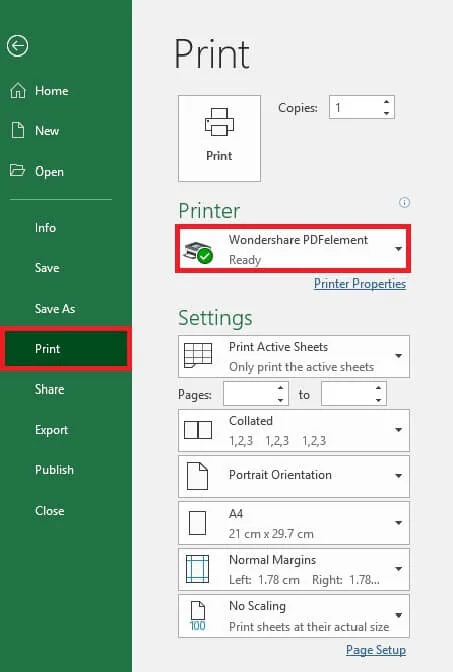
Task: Select Save As in the sidebar
Action: pos(55,309)
